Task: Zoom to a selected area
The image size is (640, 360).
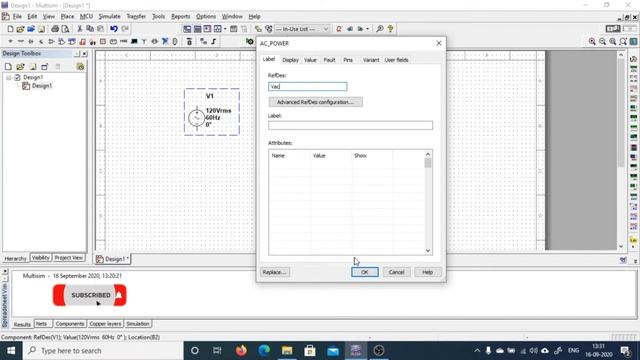Action: click(x=613, y=42)
